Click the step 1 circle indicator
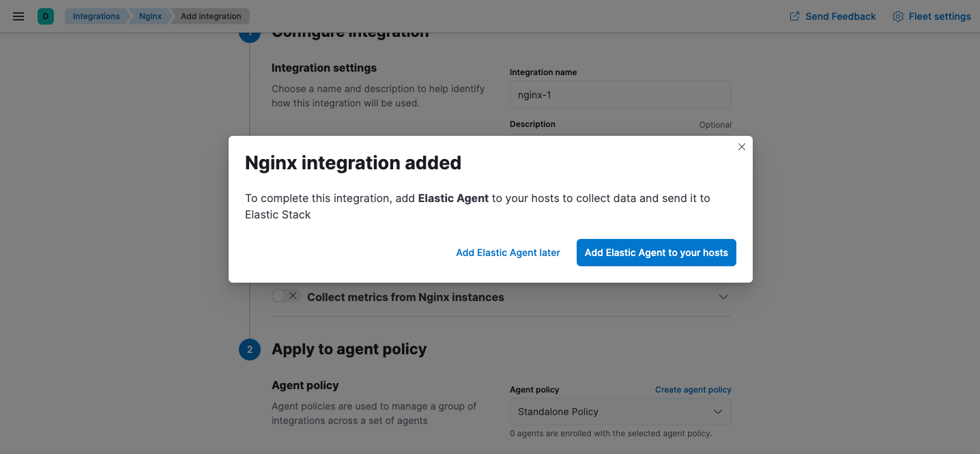Image resolution: width=980 pixels, height=454 pixels. pos(250,31)
